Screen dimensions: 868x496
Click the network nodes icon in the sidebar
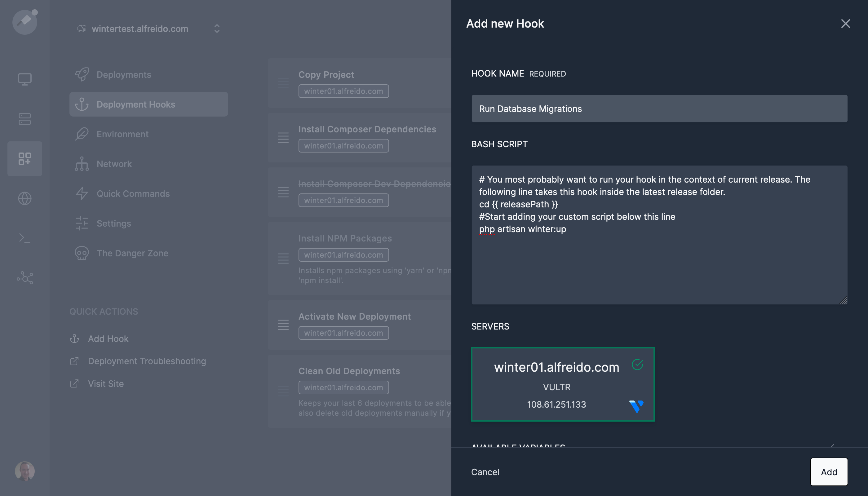24,278
